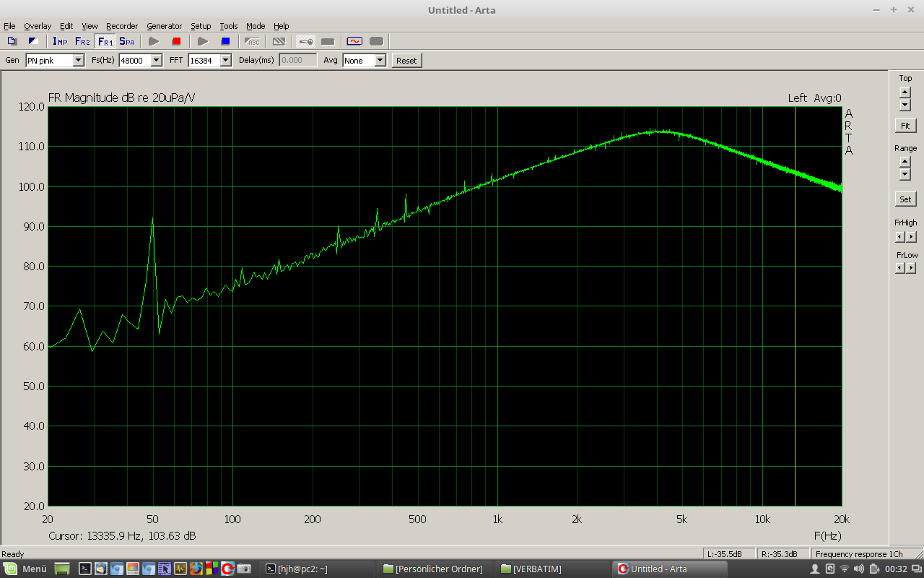This screenshot has width=924, height=578.
Task: Click the hatched overlay toolbar icon
Action: point(279,41)
